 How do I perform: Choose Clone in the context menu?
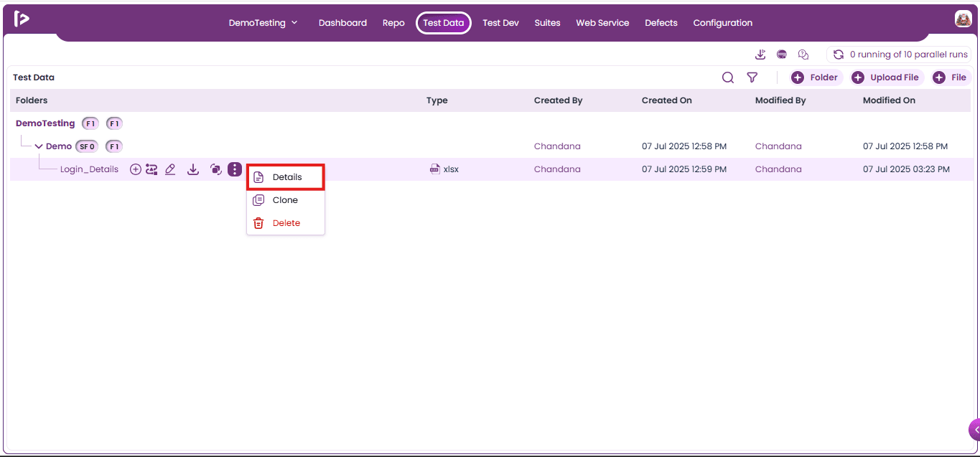pyautogui.click(x=286, y=200)
